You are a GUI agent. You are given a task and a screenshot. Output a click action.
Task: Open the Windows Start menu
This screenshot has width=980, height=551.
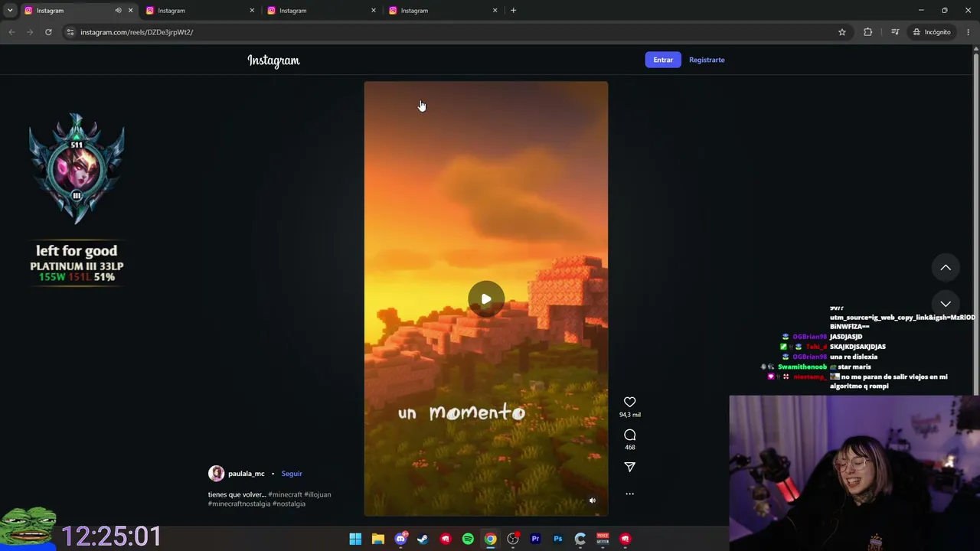(x=355, y=539)
